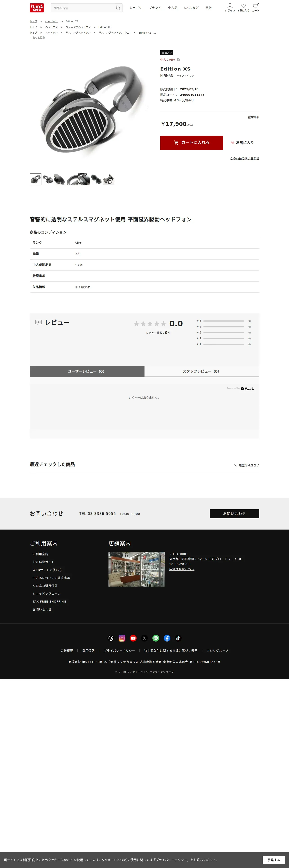Viewport: 289px width, 868px height.
Task: Open the TikTok social icon
Action: click(178, 638)
